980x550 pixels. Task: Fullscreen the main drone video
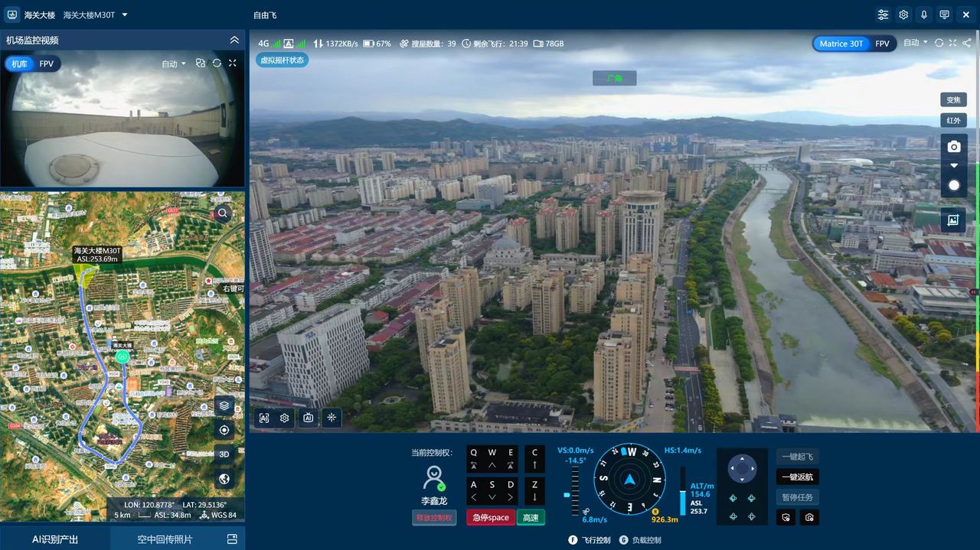coord(953,43)
